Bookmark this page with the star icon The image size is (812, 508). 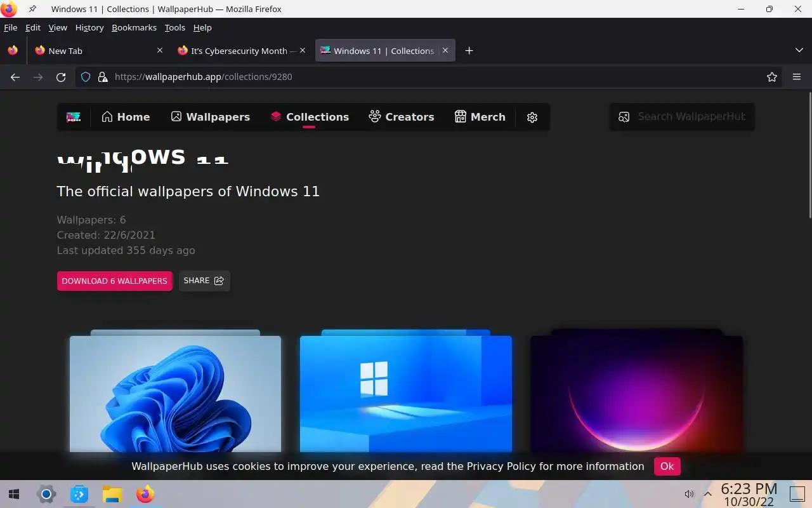(x=772, y=77)
